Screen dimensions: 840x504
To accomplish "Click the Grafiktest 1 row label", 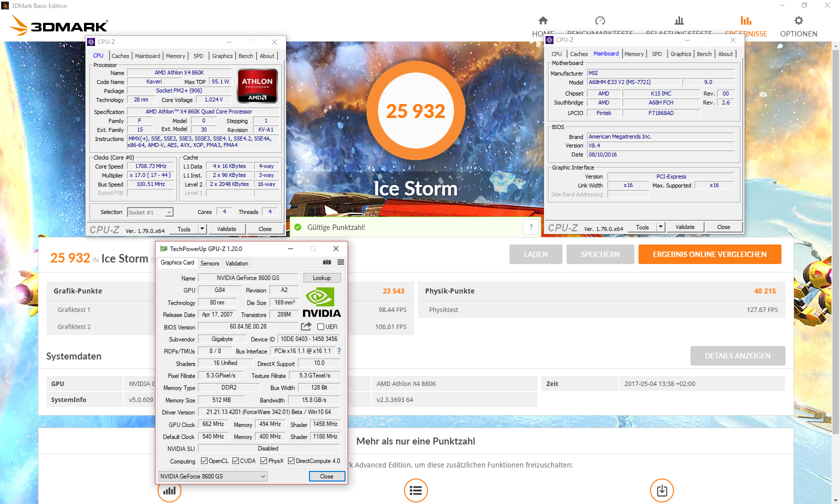I will click(74, 309).
